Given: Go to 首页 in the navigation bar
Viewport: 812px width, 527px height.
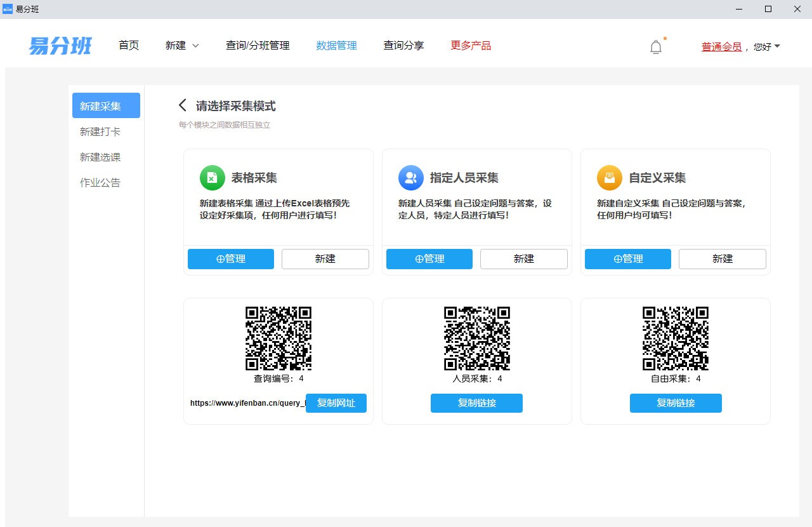Looking at the screenshot, I should (x=129, y=46).
